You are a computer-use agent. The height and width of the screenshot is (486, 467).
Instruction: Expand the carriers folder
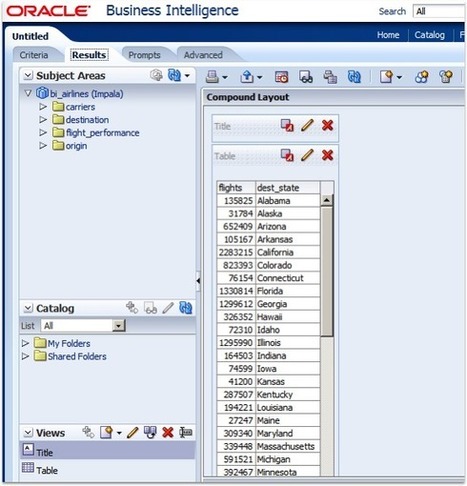(x=43, y=107)
